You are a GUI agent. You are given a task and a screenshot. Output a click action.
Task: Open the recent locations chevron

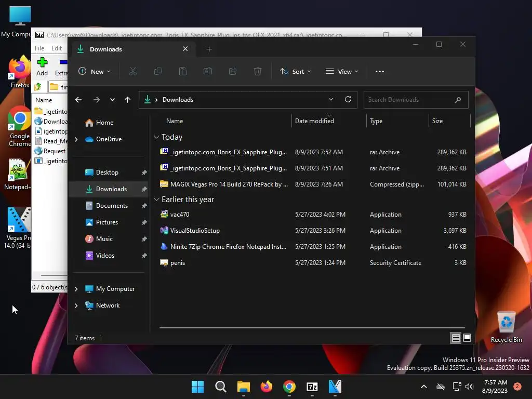[x=112, y=100]
